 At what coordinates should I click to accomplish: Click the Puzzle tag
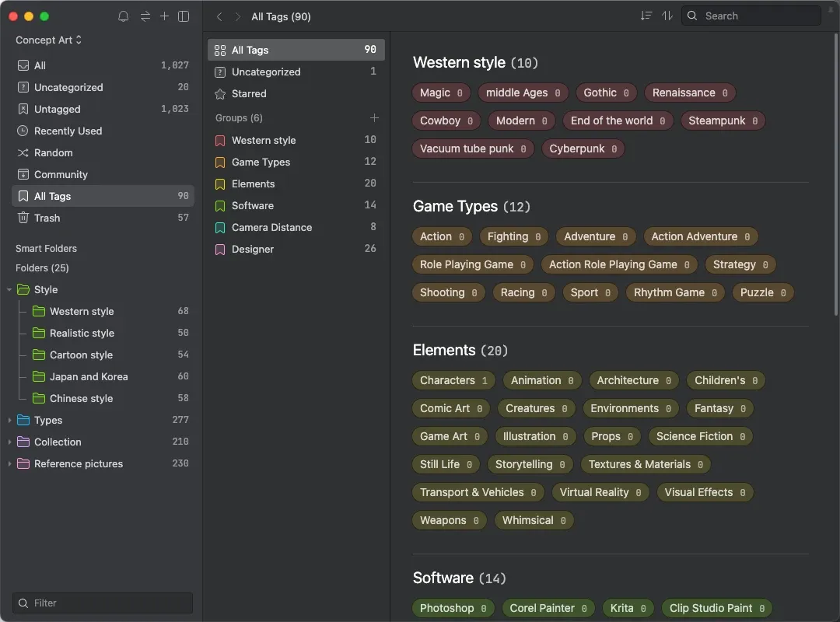pyautogui.click(x=763, y=292)
